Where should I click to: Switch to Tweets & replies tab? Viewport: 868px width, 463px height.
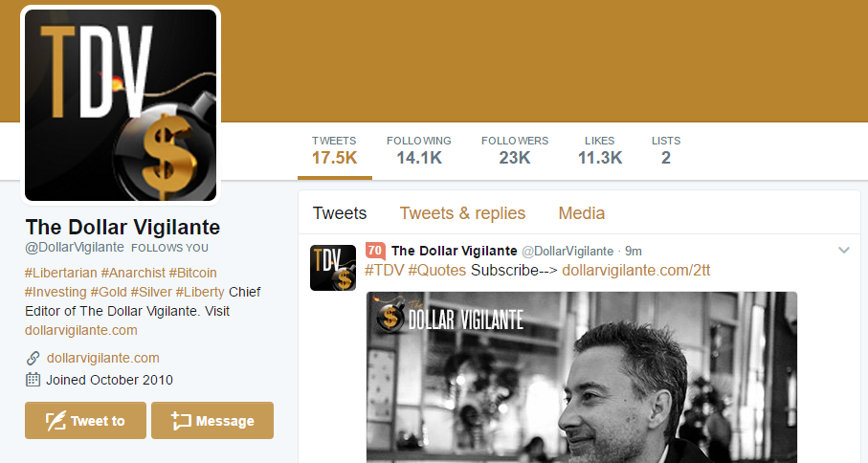coord(462,213)
